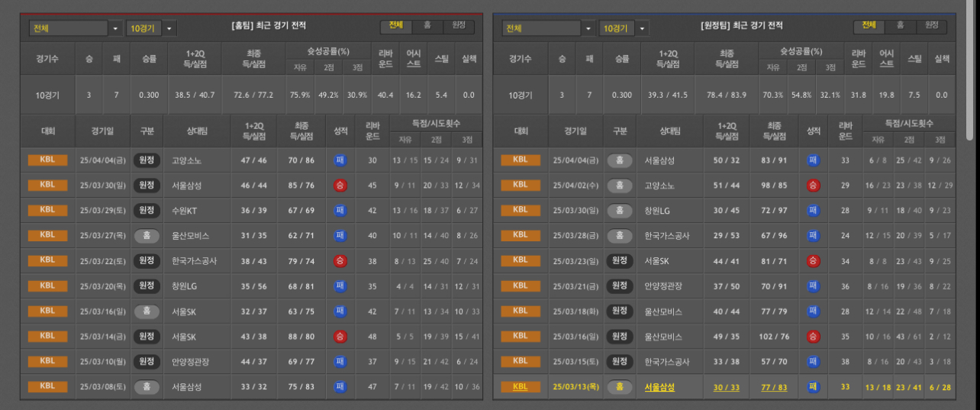Click the 원정 badge in home panel's 창원LG row
The height and width of the screenshot is (410, 980).
coord(147,286)
